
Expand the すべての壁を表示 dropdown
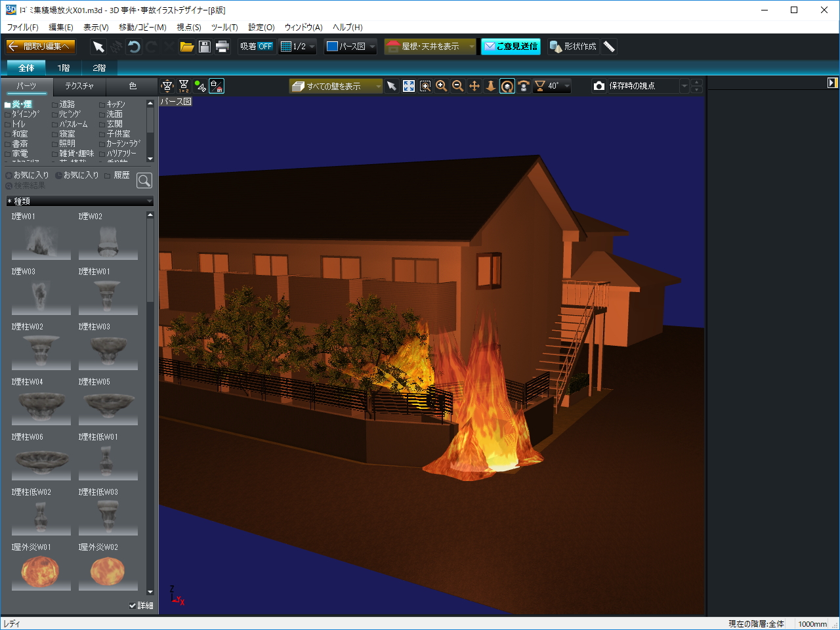(x=336, y=86)
